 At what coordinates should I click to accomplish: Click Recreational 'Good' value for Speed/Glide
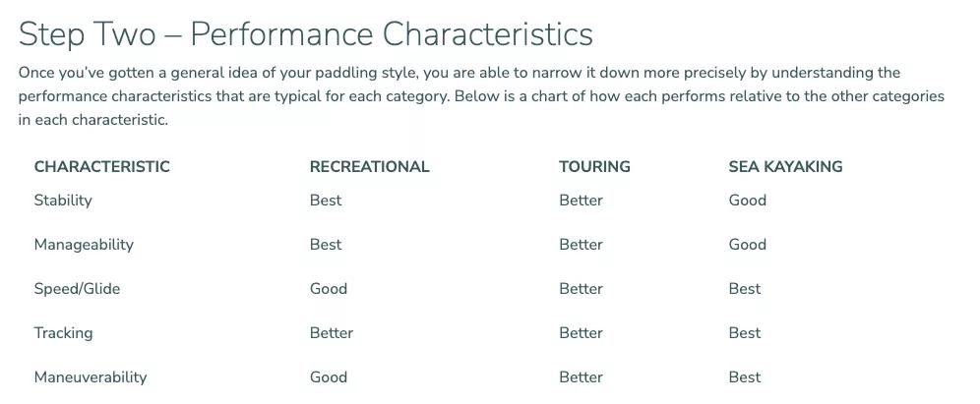[x=328, y=289]
